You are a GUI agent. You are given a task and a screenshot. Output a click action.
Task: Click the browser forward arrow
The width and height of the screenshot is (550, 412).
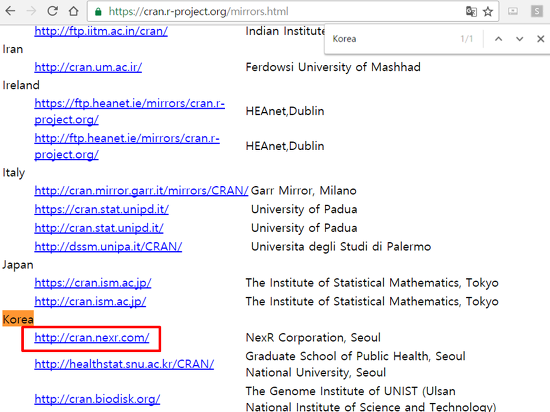pos(31,11)
